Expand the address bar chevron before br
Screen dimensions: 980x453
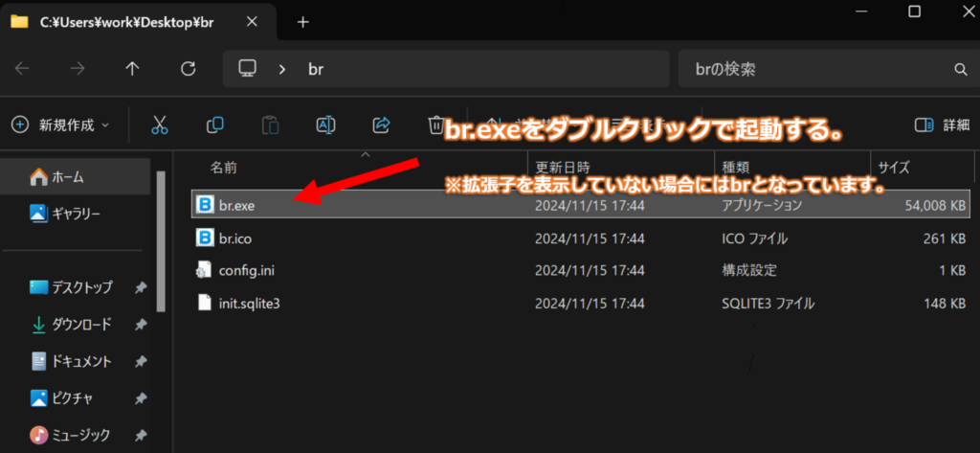pos(281,69)
